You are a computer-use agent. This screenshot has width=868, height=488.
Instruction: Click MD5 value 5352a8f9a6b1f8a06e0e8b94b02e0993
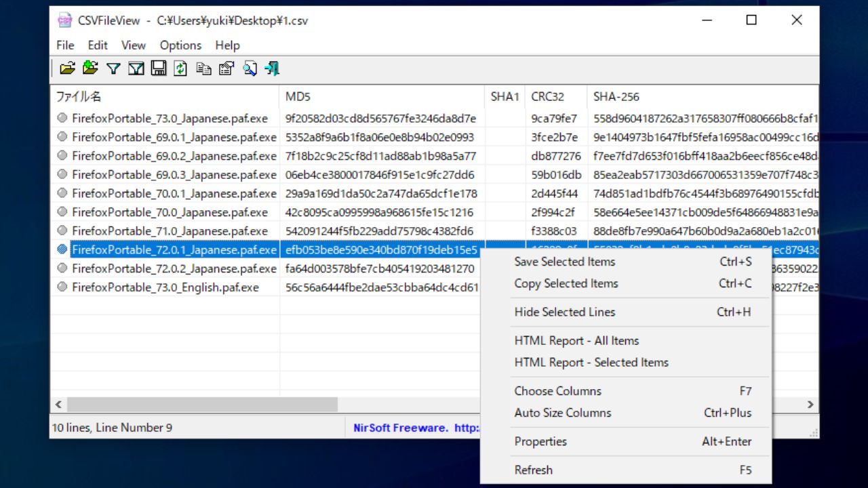point(380,137)
